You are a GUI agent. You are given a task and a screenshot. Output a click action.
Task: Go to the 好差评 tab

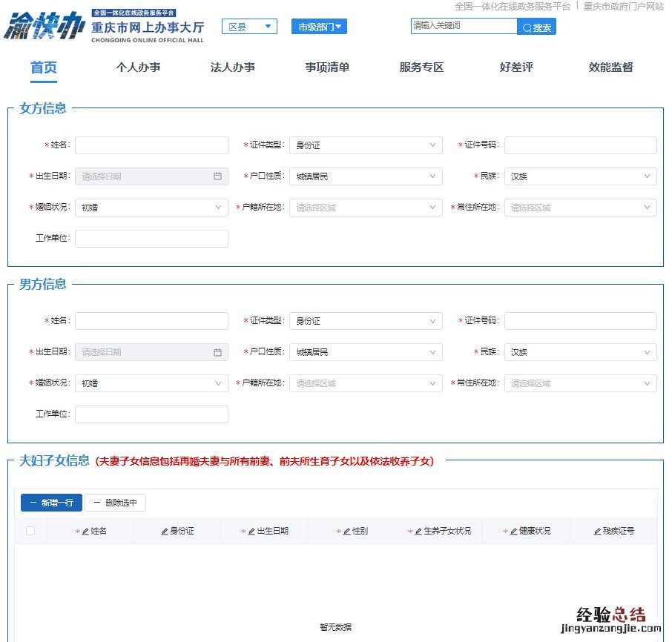point(516,67)
